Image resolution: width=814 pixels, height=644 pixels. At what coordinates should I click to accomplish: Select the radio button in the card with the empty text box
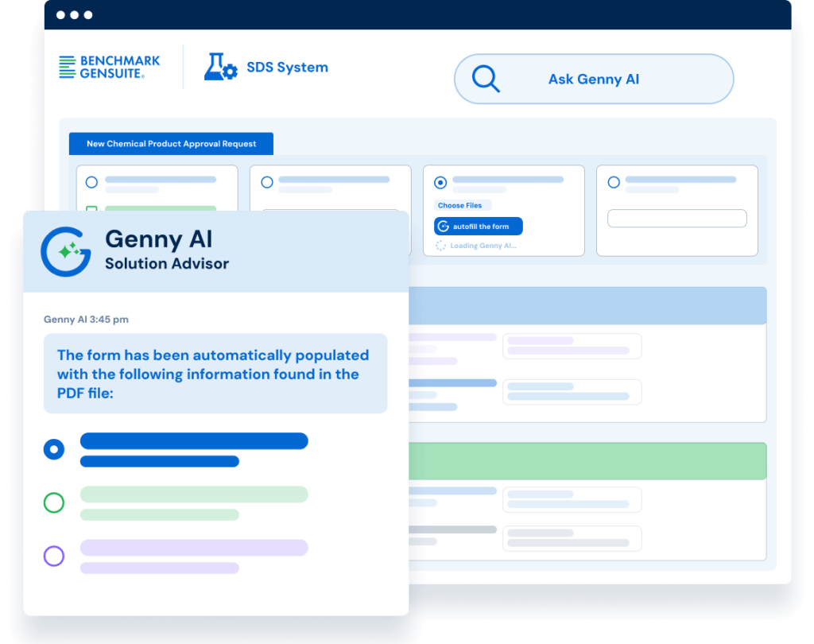tap(614, 182)
